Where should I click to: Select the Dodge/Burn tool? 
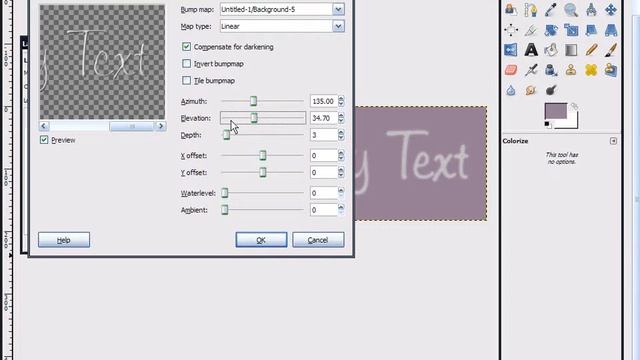(551, 90)
